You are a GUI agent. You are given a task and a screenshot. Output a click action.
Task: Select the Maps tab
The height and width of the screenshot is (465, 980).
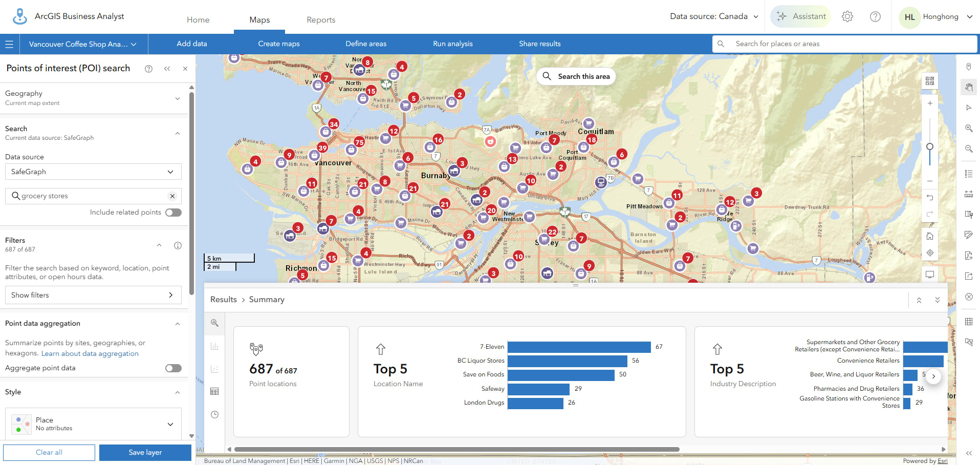pos(259,19)
